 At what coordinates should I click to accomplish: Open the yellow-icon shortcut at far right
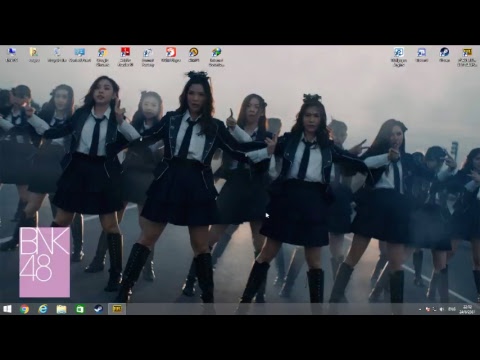(467, 57)
